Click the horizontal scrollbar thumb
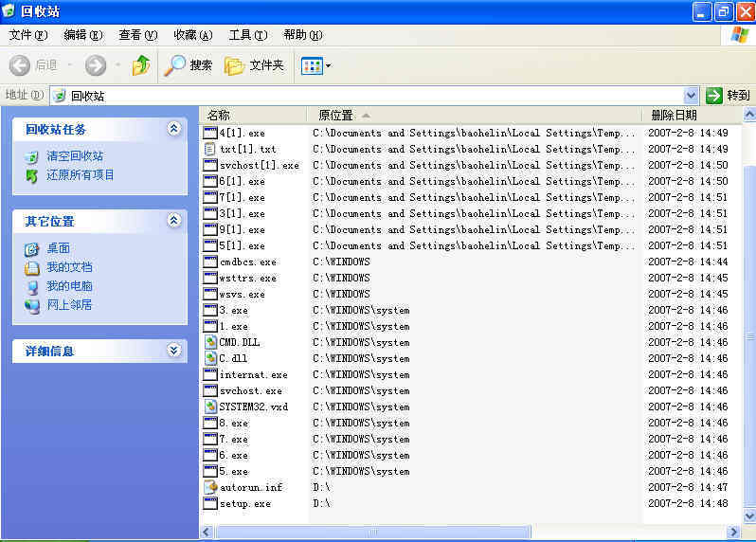 point(373,533)
